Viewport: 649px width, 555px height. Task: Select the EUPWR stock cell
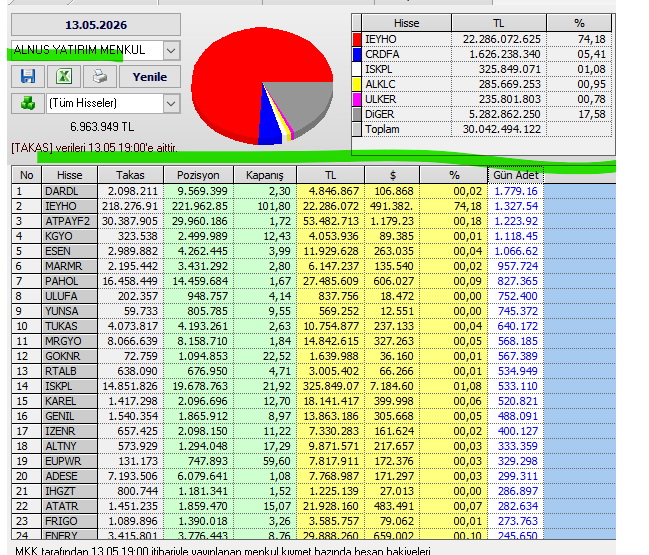click(x=70, y=461)
